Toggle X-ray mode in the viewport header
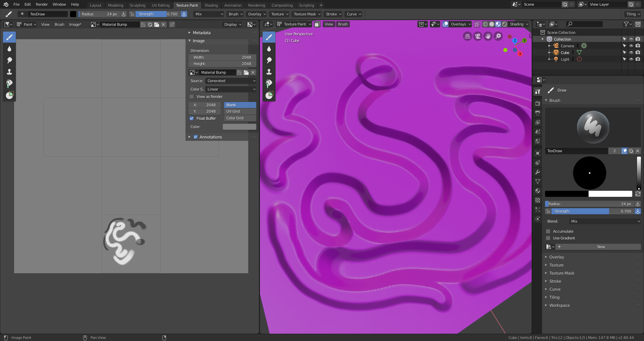Viewport: 644px width, 341px height. pos(477,24)
